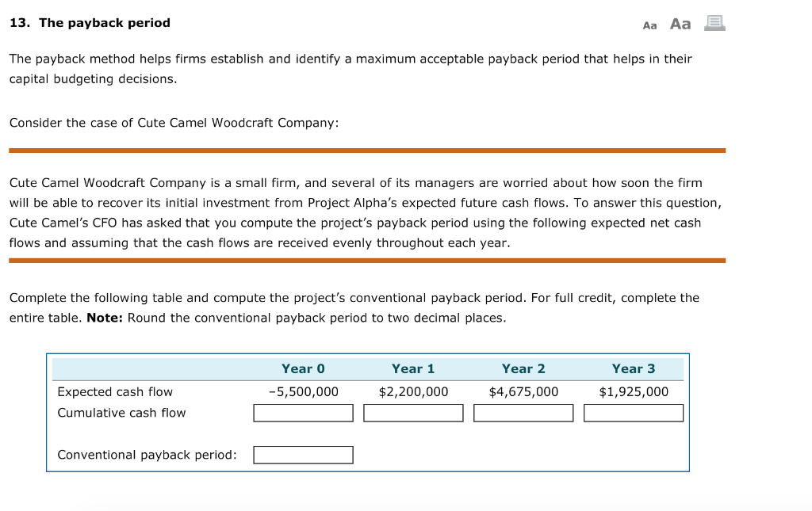812x511 pixels.
Task: Click the Year 2 column header
Action: (523, 368)
